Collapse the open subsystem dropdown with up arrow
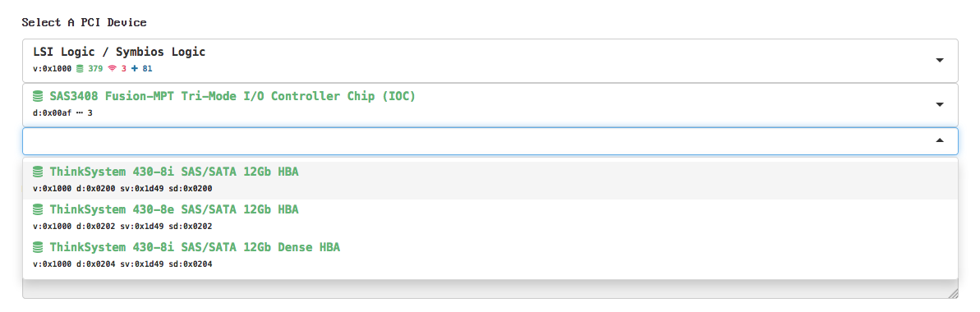 pos(940,140)
